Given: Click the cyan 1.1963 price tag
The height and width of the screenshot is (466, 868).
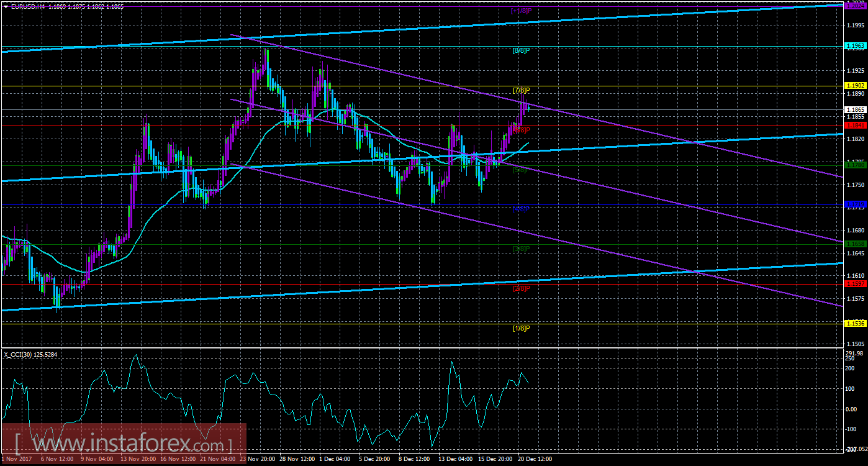Looking at the screenshot, I should point(856,46).
